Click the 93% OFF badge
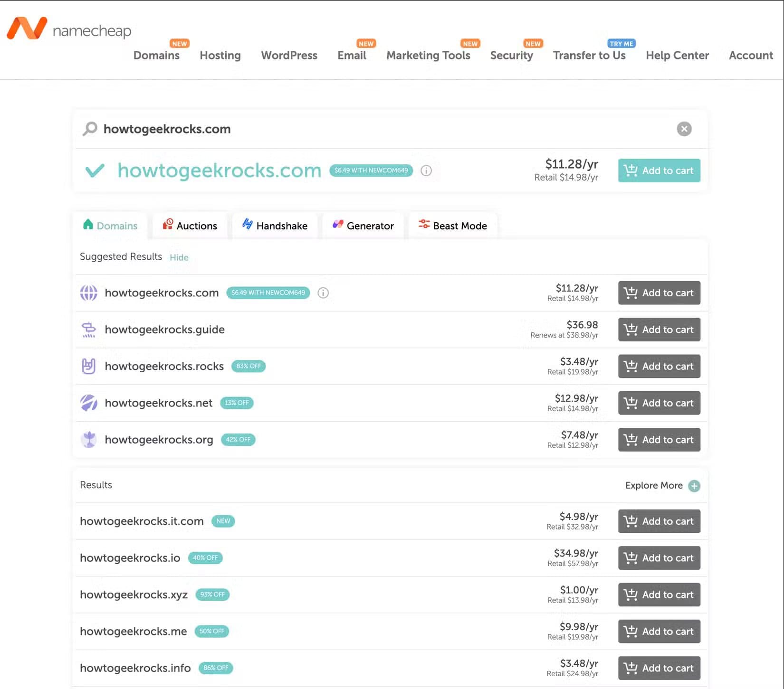The width and height of the screenshot is (784, 689). tap(212, 595)
